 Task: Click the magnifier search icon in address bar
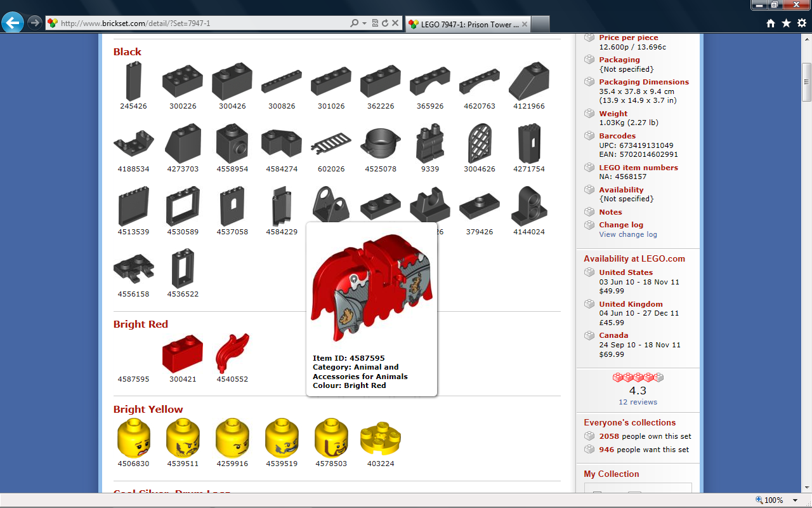(x=355, y=23)
